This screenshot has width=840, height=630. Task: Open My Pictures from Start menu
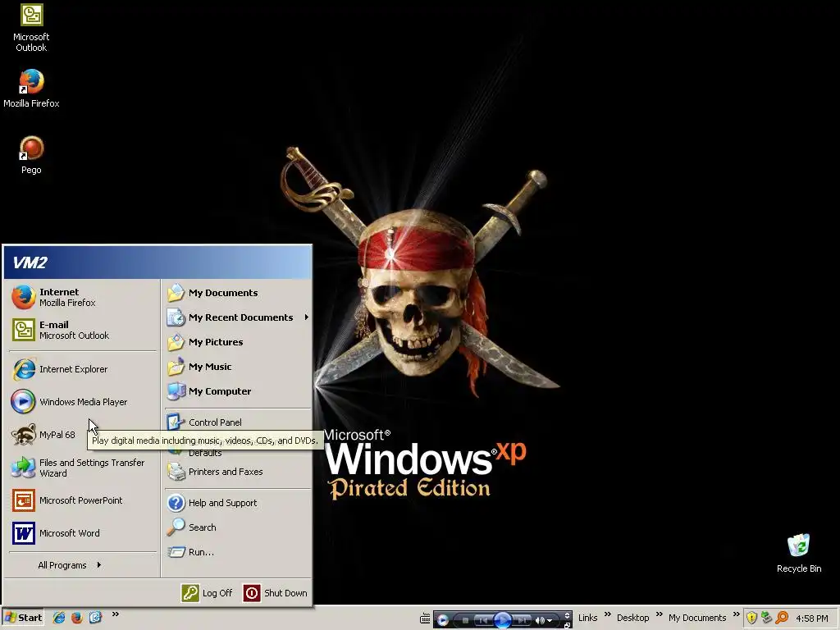237,342
